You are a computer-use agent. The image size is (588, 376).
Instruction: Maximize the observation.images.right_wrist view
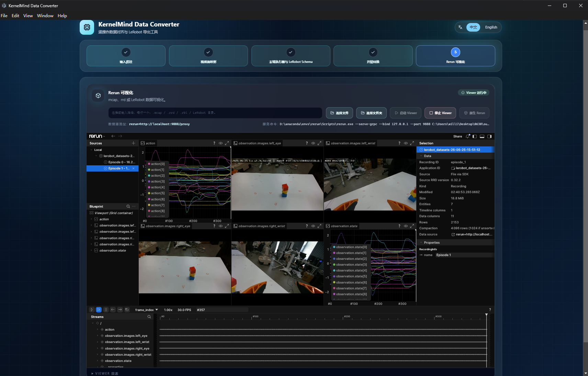point(319,226)
